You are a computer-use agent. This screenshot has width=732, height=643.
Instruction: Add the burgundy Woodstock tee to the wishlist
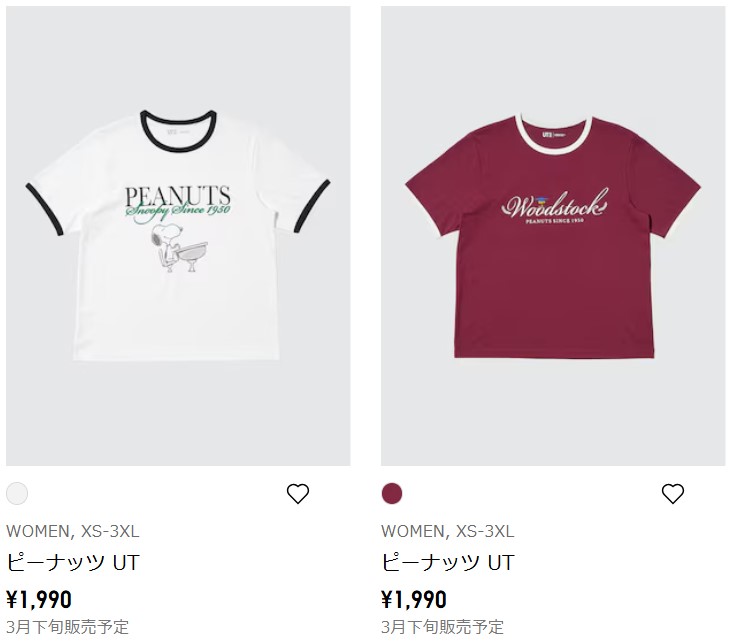pos(673,493)
